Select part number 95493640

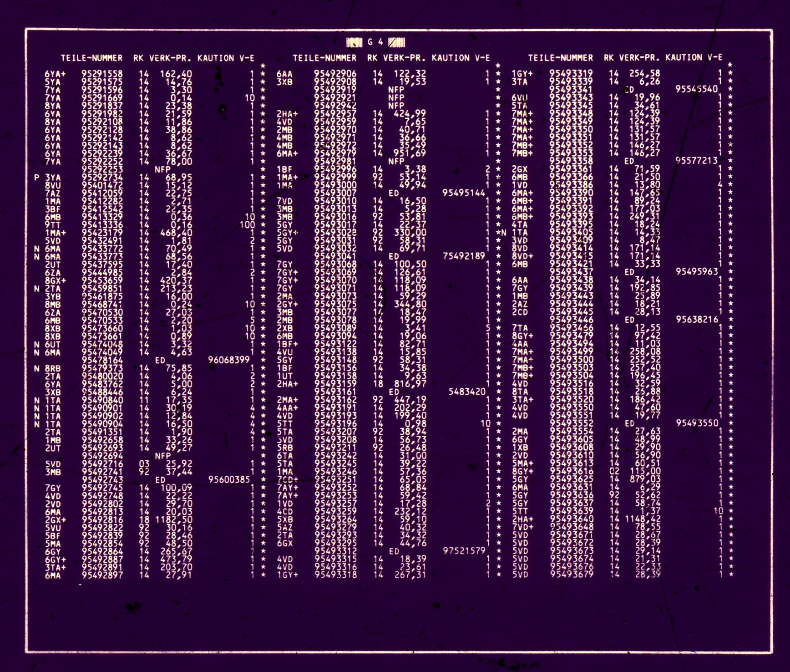click(571, 519)
